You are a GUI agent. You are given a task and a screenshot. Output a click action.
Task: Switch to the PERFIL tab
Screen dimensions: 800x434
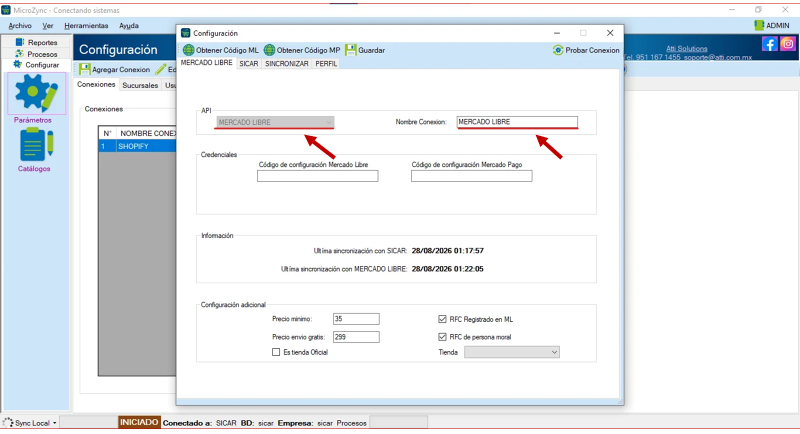326,64
